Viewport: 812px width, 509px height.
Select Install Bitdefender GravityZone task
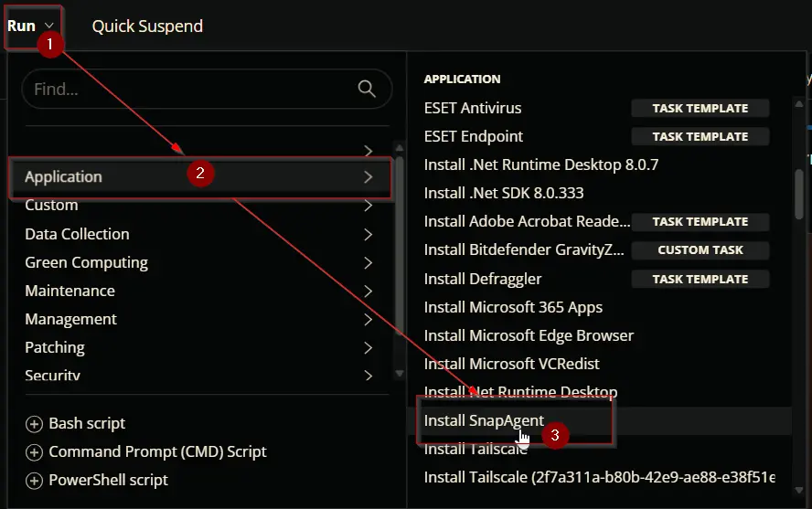tap(524, 249)
